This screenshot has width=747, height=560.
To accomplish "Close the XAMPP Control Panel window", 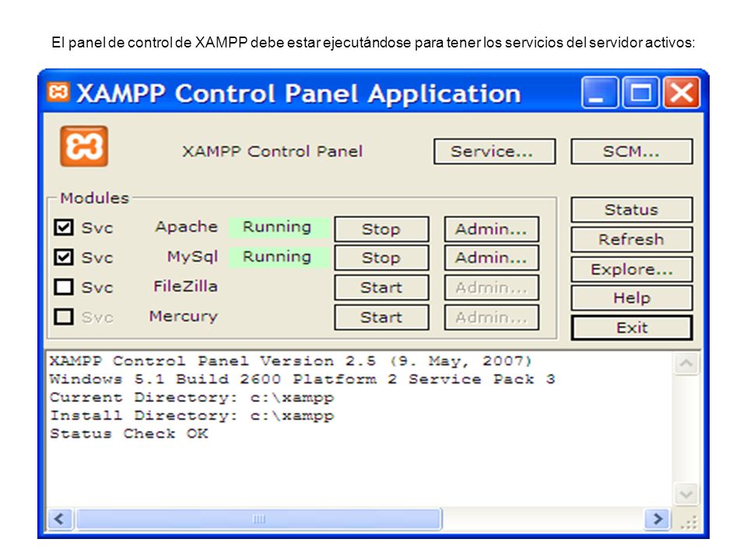I will (682, 93).
